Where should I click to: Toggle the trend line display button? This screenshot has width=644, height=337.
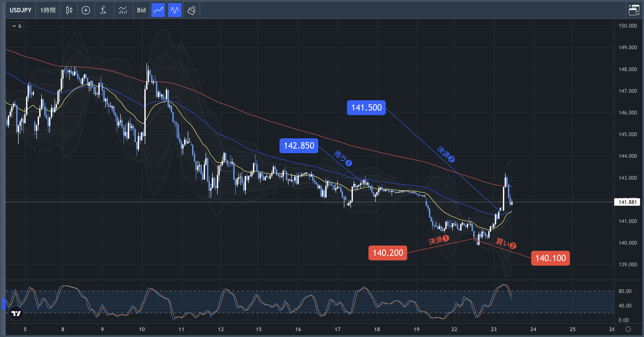click(158, 10)
